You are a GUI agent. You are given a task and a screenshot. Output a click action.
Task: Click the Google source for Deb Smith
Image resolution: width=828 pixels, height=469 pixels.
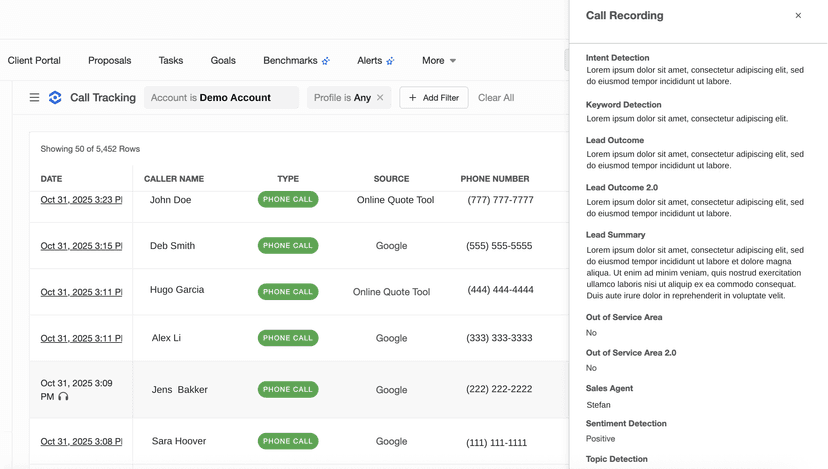(391, 246)
